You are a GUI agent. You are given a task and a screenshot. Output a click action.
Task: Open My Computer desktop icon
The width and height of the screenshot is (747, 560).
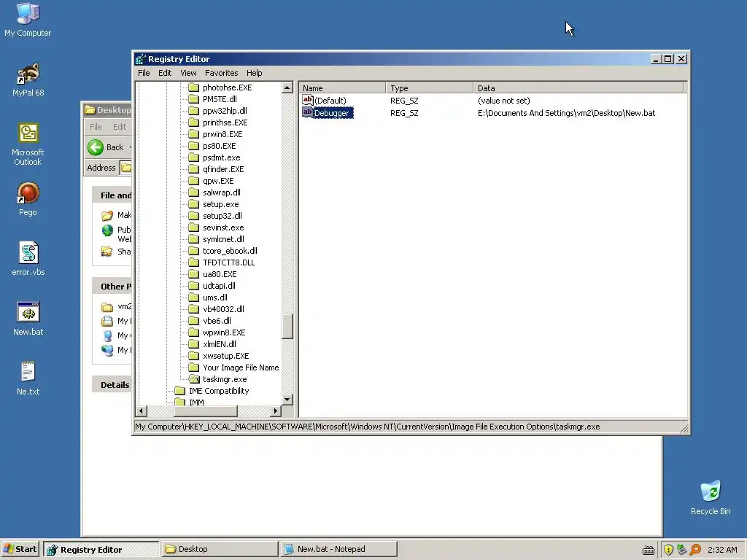(28, 20)
